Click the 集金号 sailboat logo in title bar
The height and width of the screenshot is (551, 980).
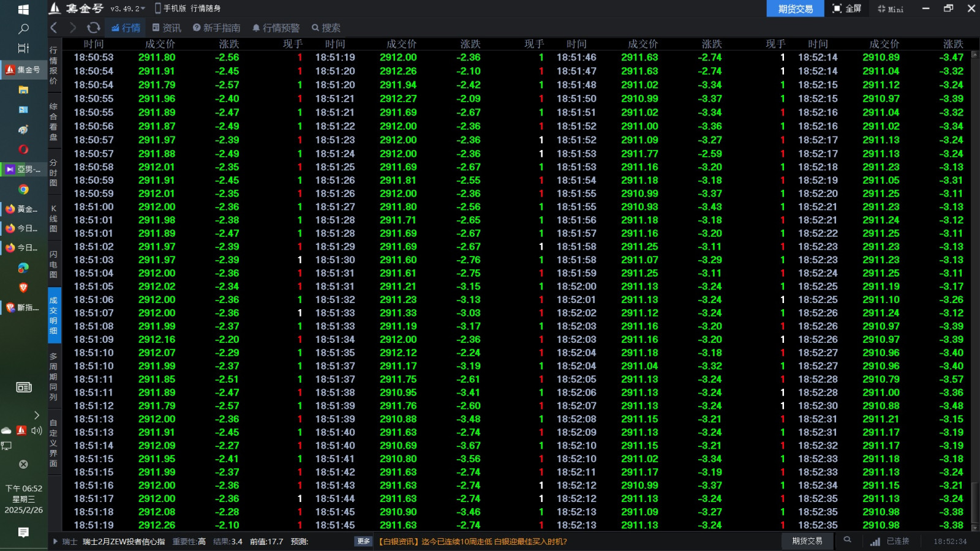tap(55, 8)
